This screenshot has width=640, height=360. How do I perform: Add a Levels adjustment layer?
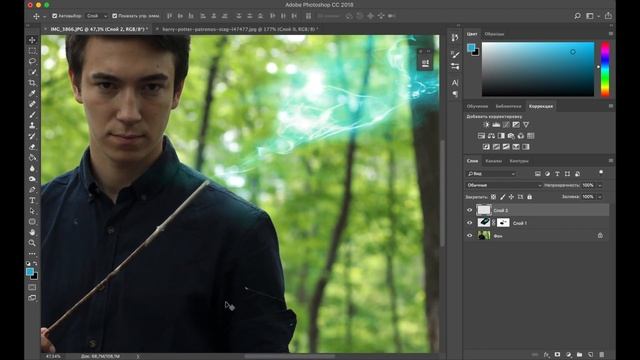coord(496,124)
